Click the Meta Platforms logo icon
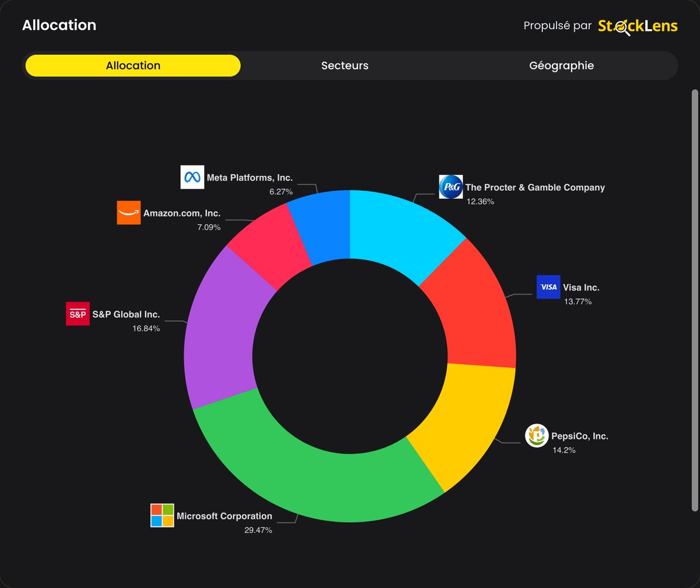 [x=192, y=177]
